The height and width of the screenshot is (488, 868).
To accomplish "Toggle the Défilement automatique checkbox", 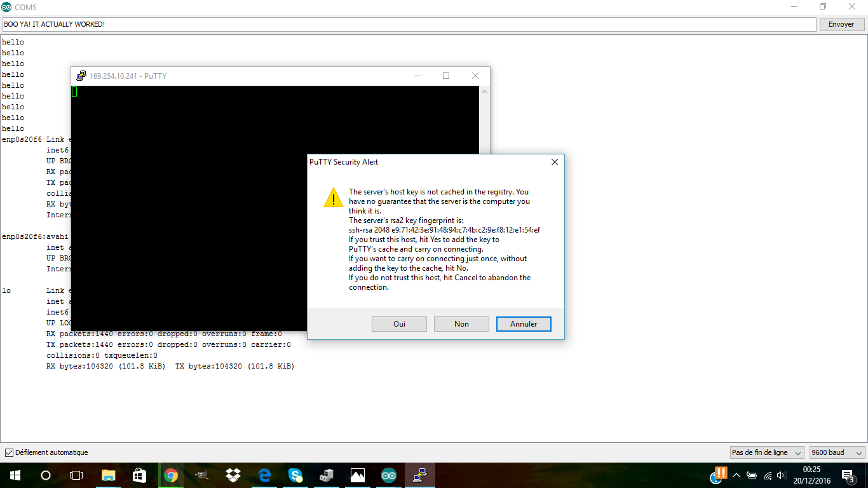I will [9, 452].
